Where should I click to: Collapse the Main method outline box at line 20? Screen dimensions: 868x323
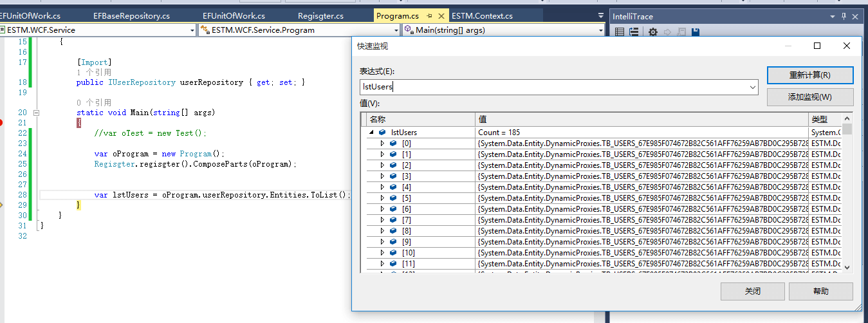click(36, 113)
